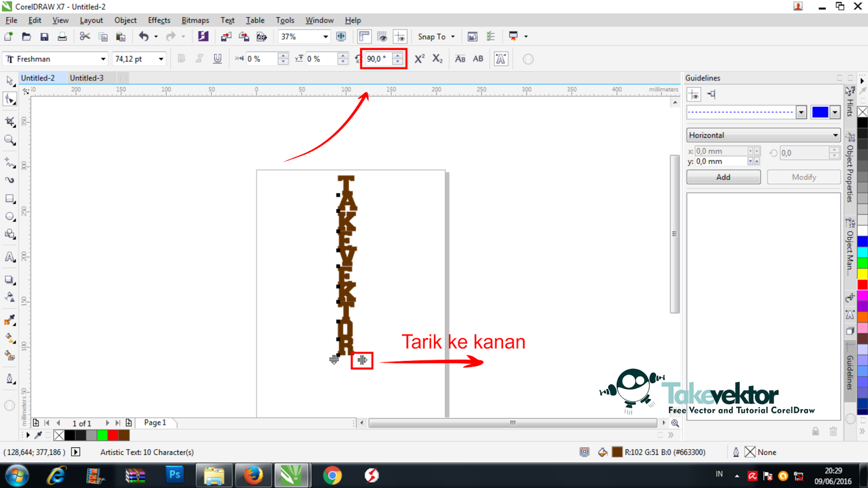Screen dimensions: 868x488
Task: Select the Outline Pen tool
Action: [x=10, y=379]
